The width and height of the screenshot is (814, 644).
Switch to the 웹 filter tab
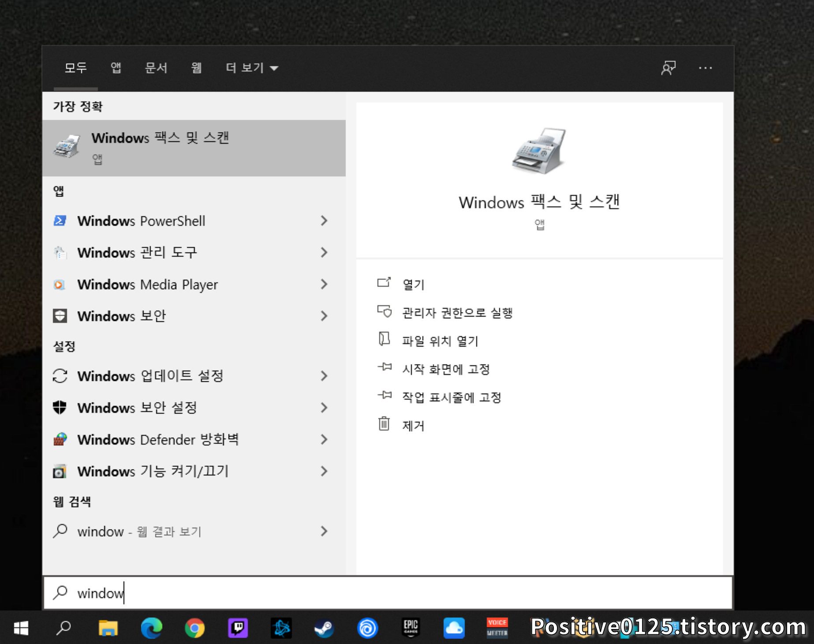196,68
